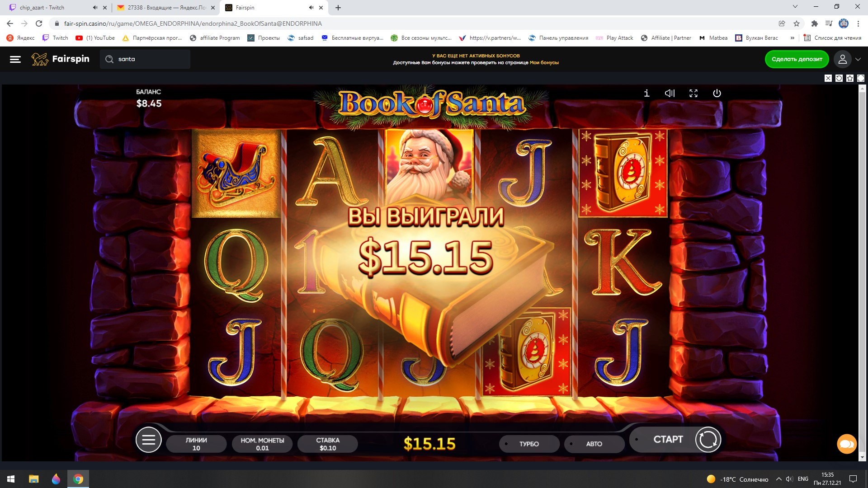Click Сделать депозит button
This screenshot has height=488, width=868.
point(797,59)
